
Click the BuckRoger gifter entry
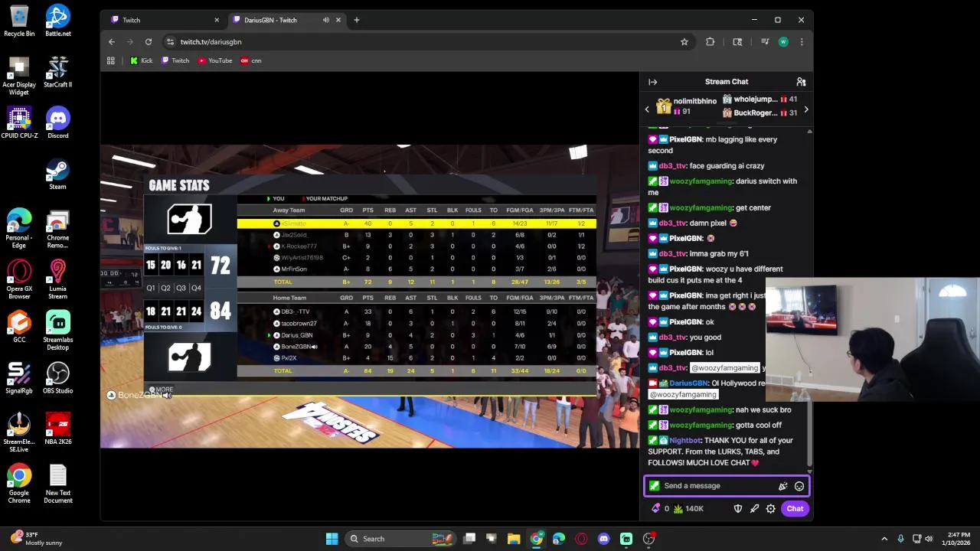759,113
